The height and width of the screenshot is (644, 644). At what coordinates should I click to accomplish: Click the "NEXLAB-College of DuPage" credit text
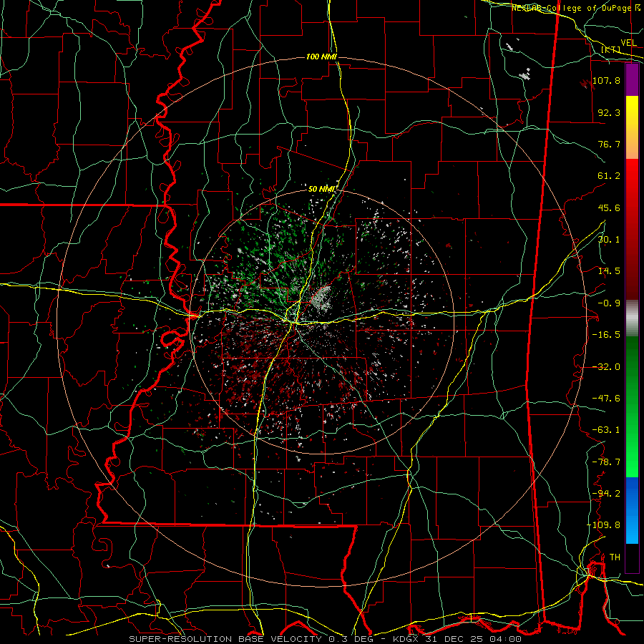tap(571, 8)
